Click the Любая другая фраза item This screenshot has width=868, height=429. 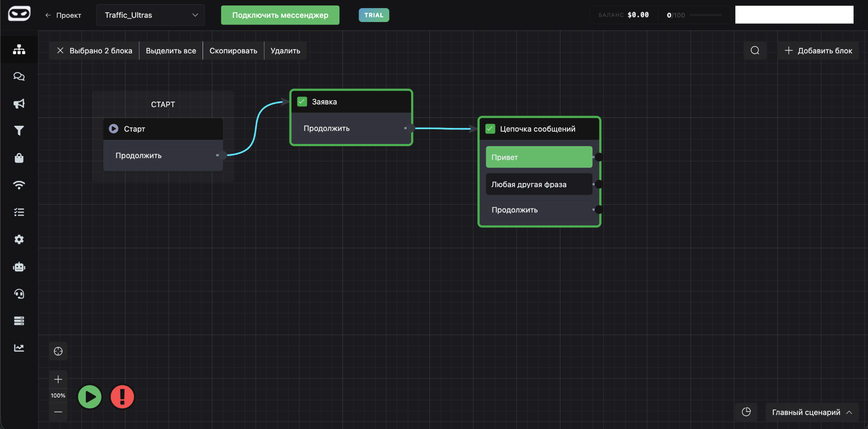[x=539, y=184]
